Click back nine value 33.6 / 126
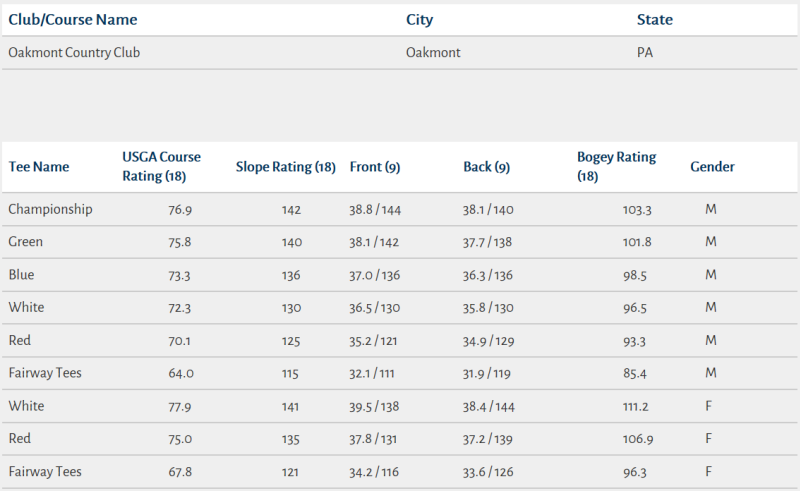The image size is (800, 491). 488,472
